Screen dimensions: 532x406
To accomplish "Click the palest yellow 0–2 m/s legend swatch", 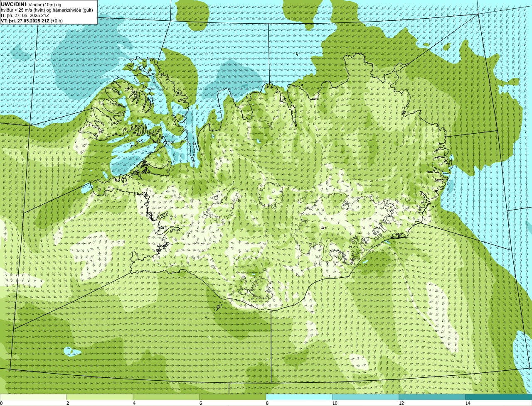I will pos(33,397).
